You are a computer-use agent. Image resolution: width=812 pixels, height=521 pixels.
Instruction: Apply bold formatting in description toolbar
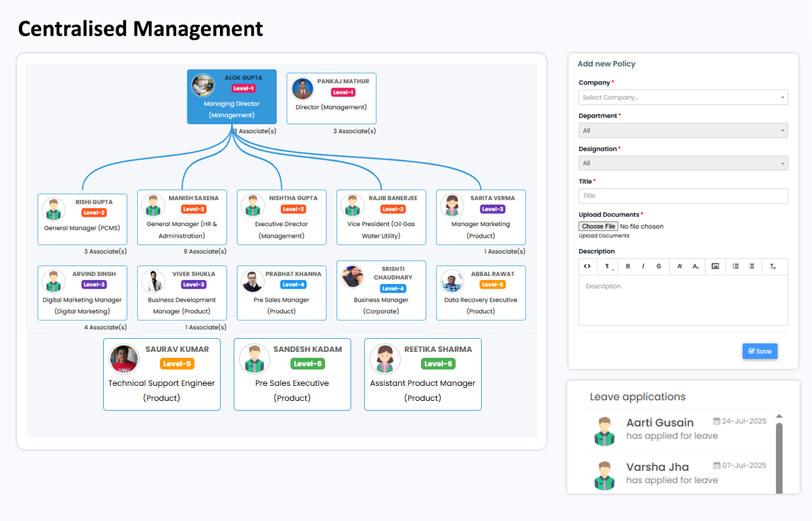coord(628,266)
